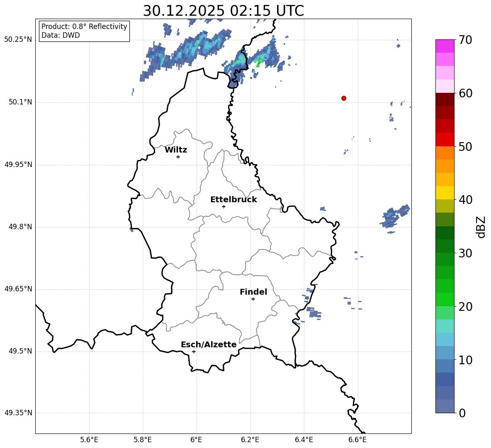491x448 pixels.
Task: Click the 49.8°N latitude label
Action: 20,227
